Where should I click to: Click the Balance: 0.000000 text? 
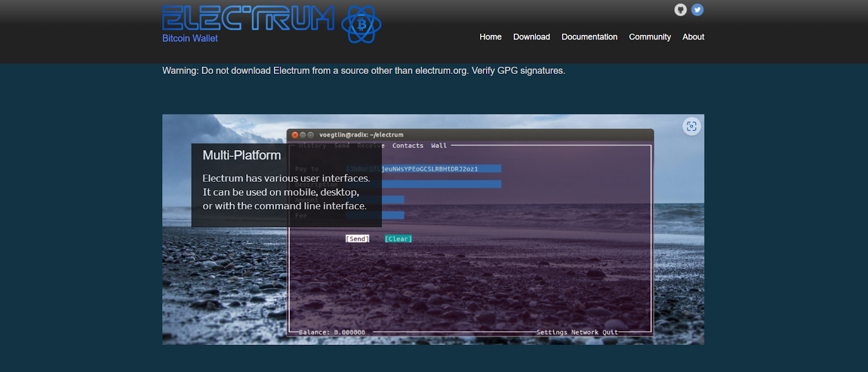tap(332, 332)
